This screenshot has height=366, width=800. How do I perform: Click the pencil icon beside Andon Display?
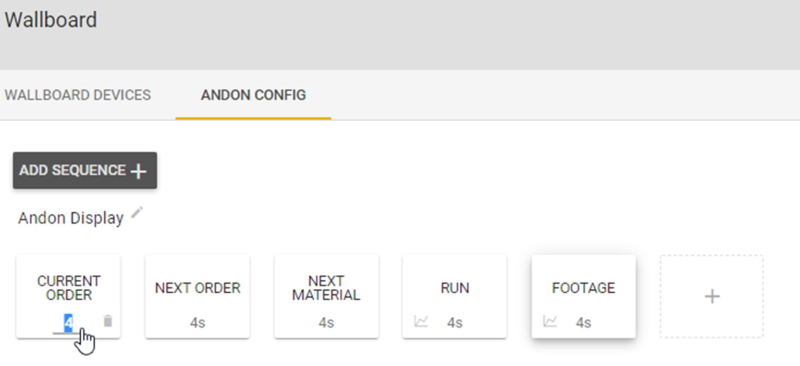point(137,213)
